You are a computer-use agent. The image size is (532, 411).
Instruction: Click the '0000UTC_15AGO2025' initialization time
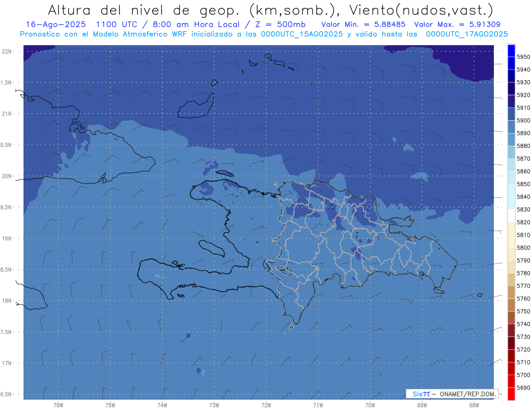tap(301, 34)
